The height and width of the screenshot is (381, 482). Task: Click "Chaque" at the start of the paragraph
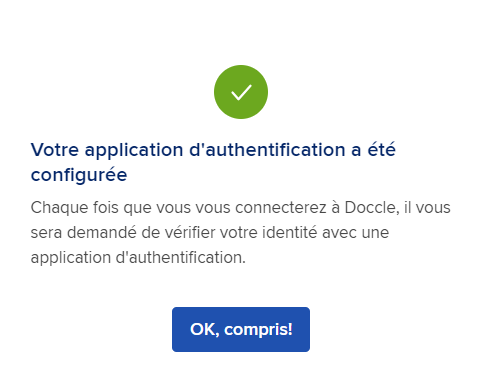coord(60,208)
